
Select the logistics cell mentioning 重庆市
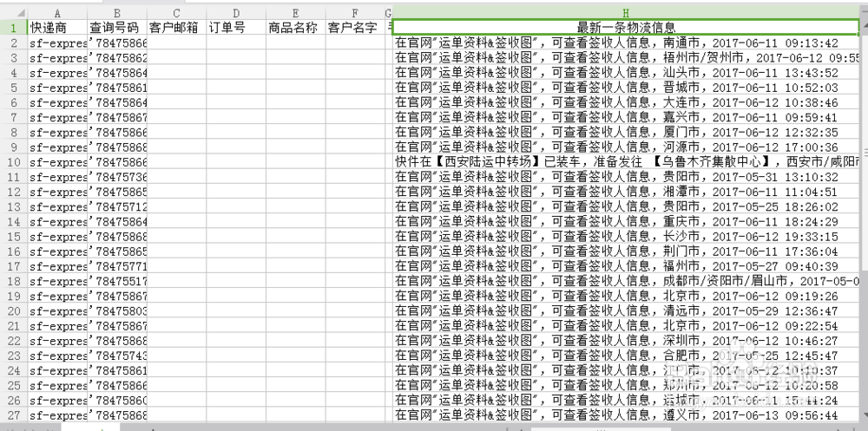[626, 222]
